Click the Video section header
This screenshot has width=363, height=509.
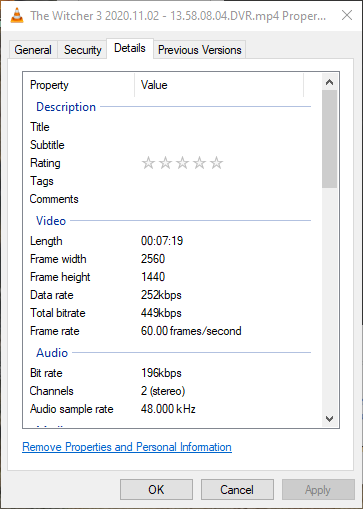coord(51,221)
